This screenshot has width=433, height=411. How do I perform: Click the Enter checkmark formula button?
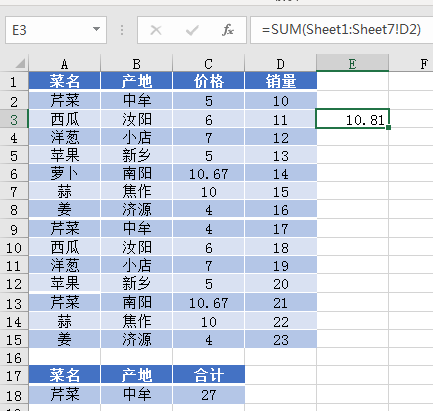192,30
